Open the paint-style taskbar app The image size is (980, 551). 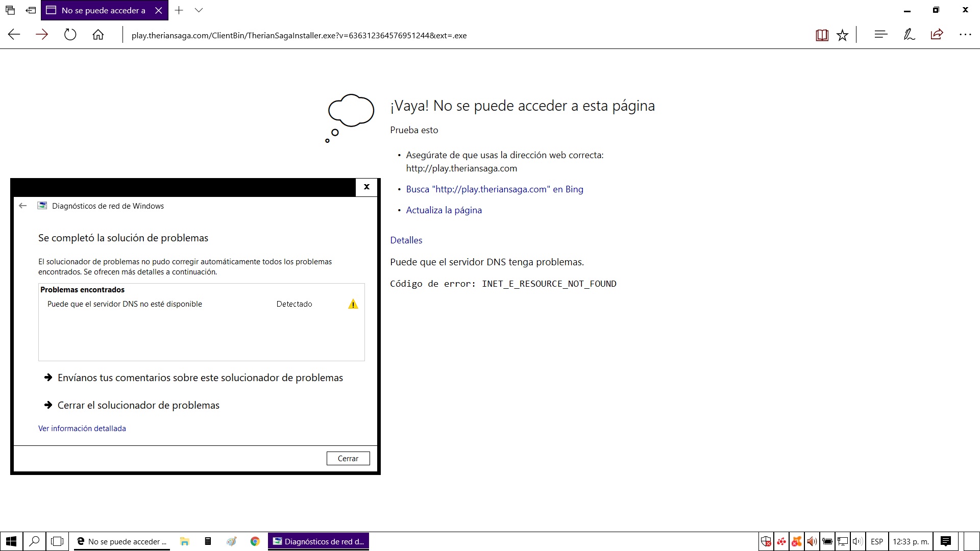[x=231, y=541]
